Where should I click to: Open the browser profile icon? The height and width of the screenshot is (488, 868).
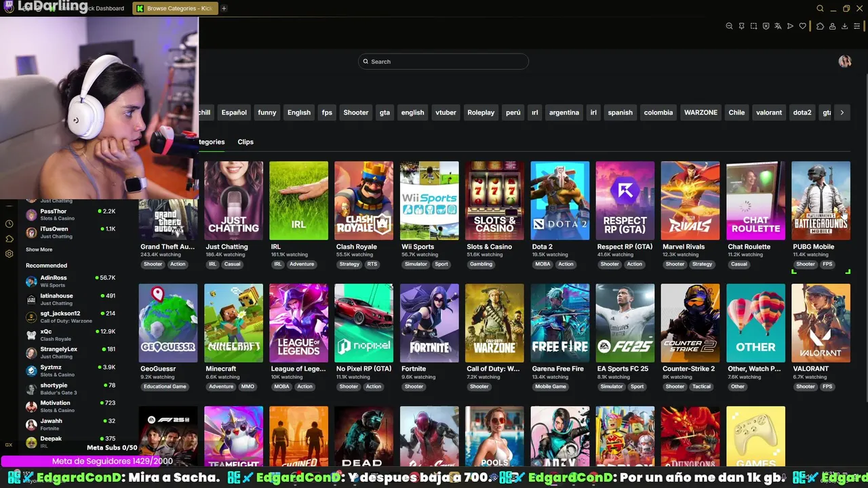pos(832,26)
